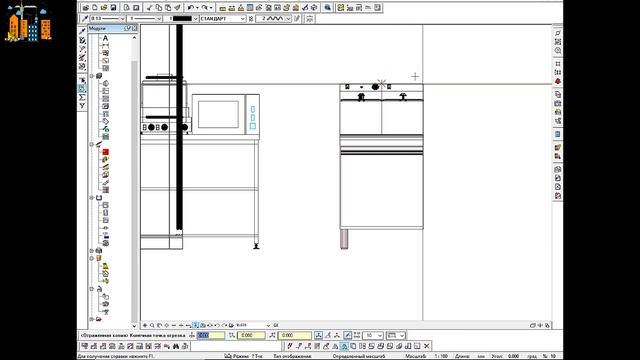The width and height of the screenshot is (640, 360).
Task: Click the Длина label in status bar
Action: 462,356
